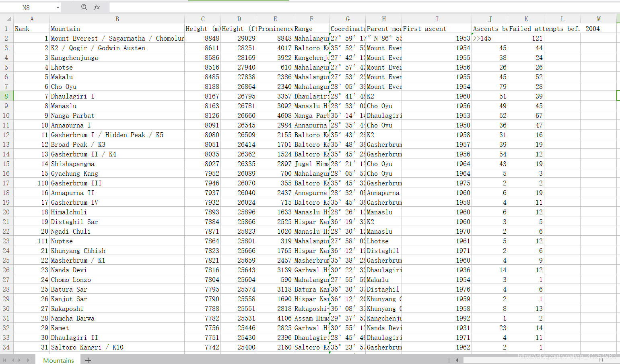Select the Mountains sheet tab
The height and width of the screenshot is (364, 620).
coord(59,360)
